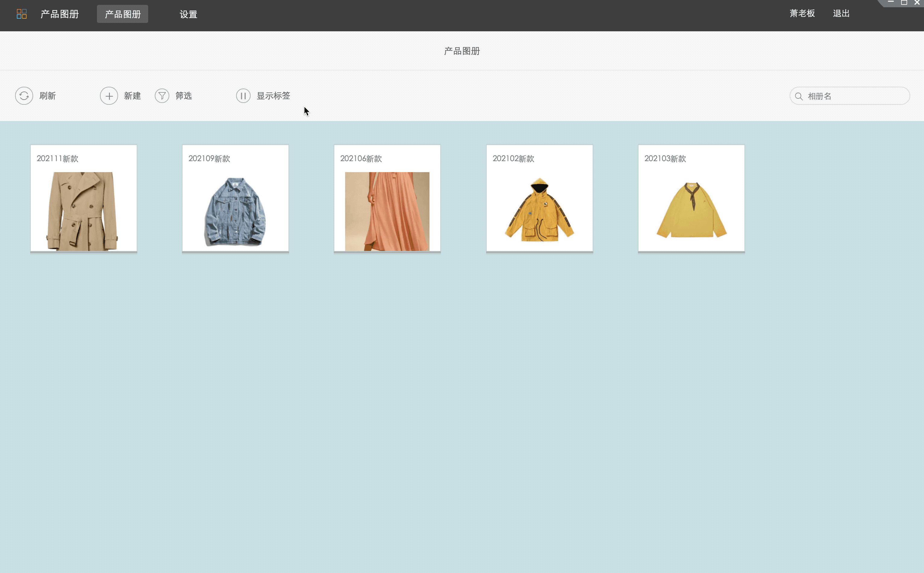Click the four-square app logo icon
This screenshot has width=924, height=573.
[x=22, y=14]
